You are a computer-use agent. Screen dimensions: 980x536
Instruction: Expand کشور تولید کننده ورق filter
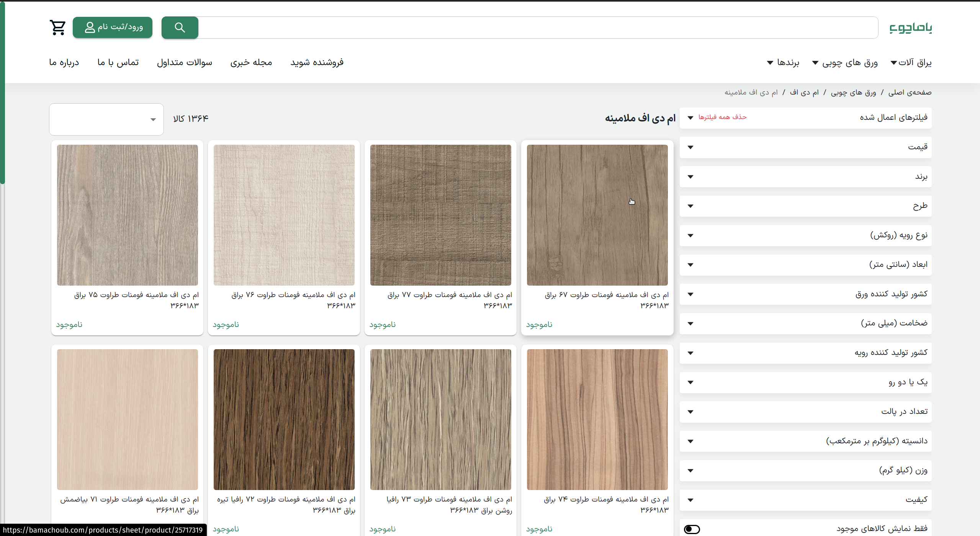pos(806,294)
